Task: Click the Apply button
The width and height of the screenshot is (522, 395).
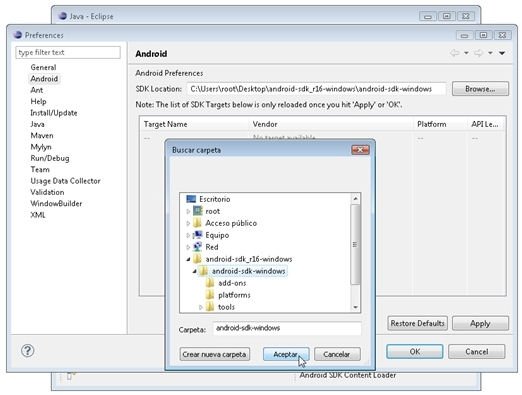Action: click(480, 323)
